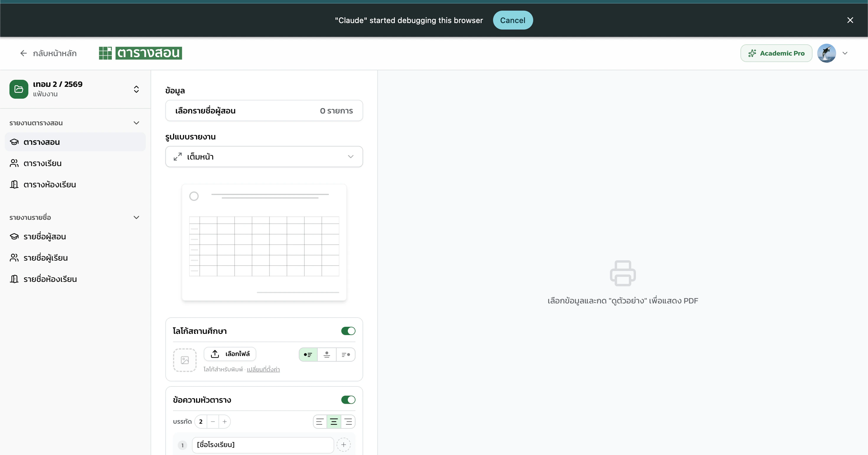Click the green folder icon for เทอม 2 / 2569
868x455 pixels.
19,89
